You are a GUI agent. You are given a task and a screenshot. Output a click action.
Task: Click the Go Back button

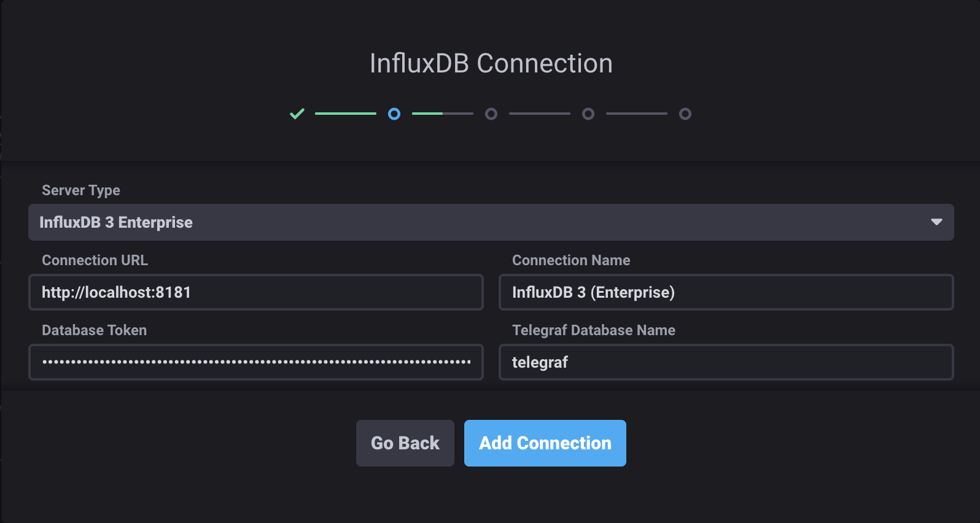[x=405, y=443]
